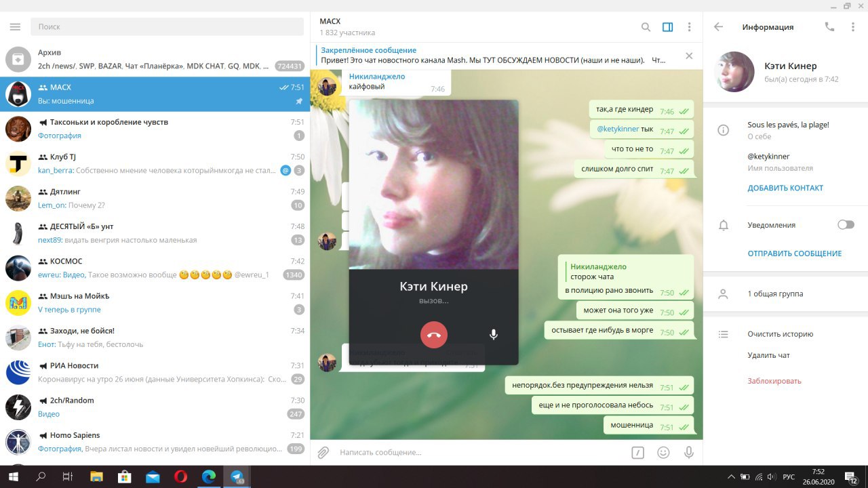Click the 1 общая группа row
Image resolution: width=868 pixels, height=488 pixels.
tap(785, 294)
